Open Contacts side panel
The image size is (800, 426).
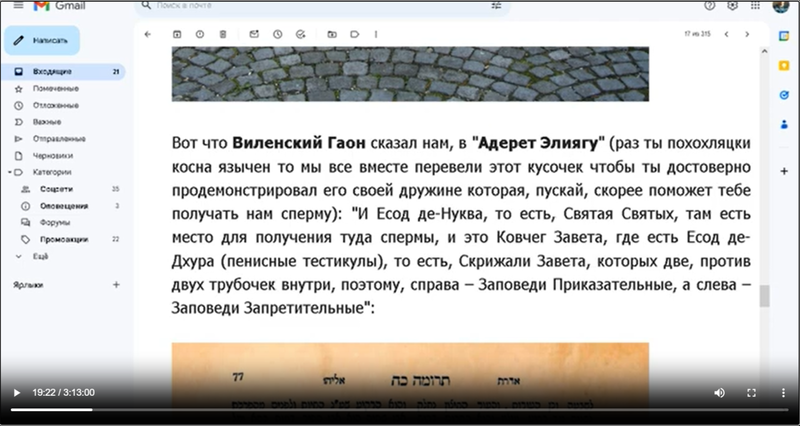(x=784, y=124)
